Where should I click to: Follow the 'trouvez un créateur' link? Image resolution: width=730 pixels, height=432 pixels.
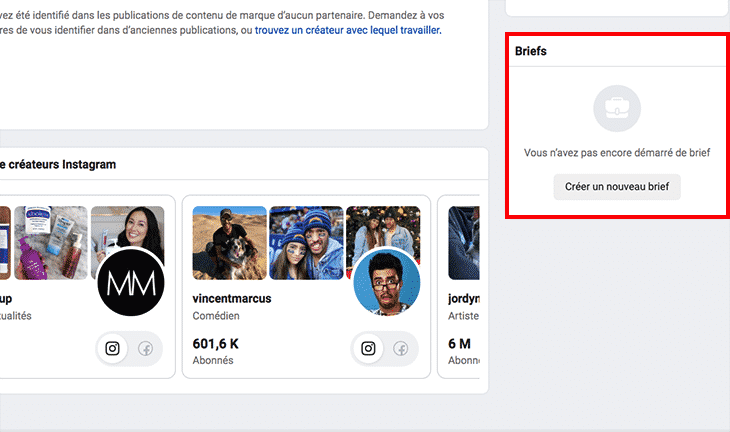pyautogui.click(x=348, y=30)
